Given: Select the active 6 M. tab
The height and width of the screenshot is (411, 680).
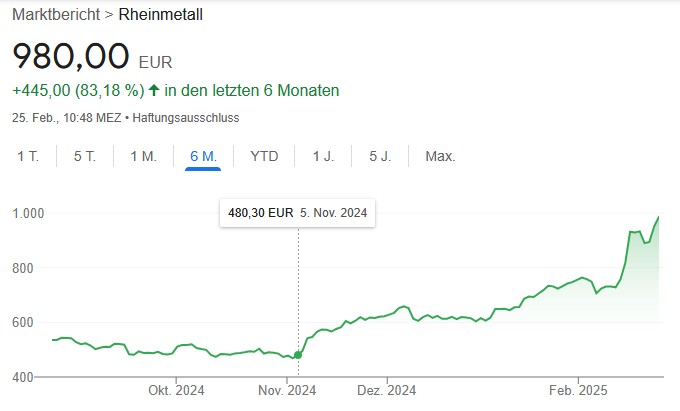Looking at the screenshot, I should pyautogui.click(x=203, y=156).
